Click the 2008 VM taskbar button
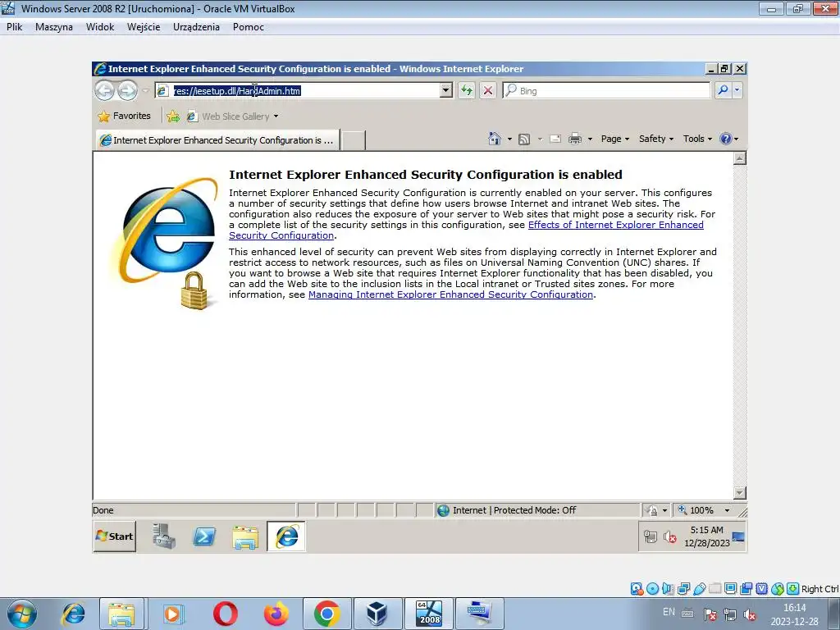Image resolution: width=840 pixels, height=630 pixels. click(x=428, y=614)
